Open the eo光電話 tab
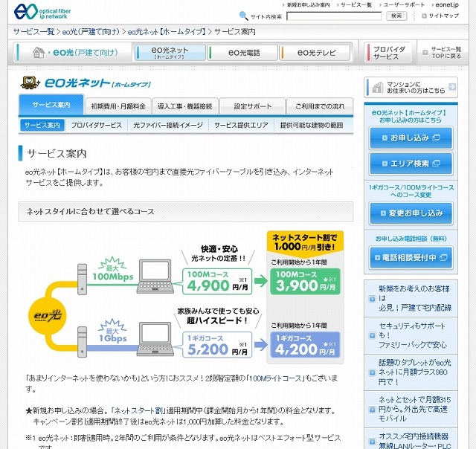This screenshot has height=449, width=476. pos(243,53)
